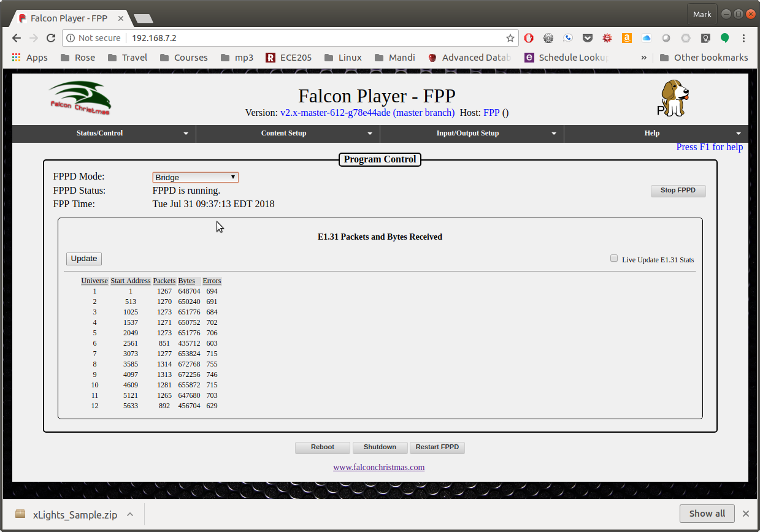Open the Help menu
The height and width of the screenshot is (532, 760).
[655, 133]
